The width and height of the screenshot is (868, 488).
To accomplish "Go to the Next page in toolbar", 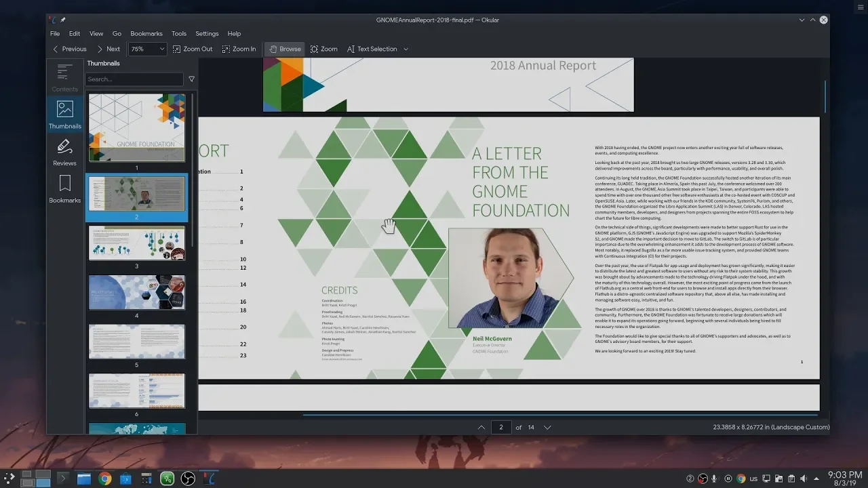I will point(107,49).
